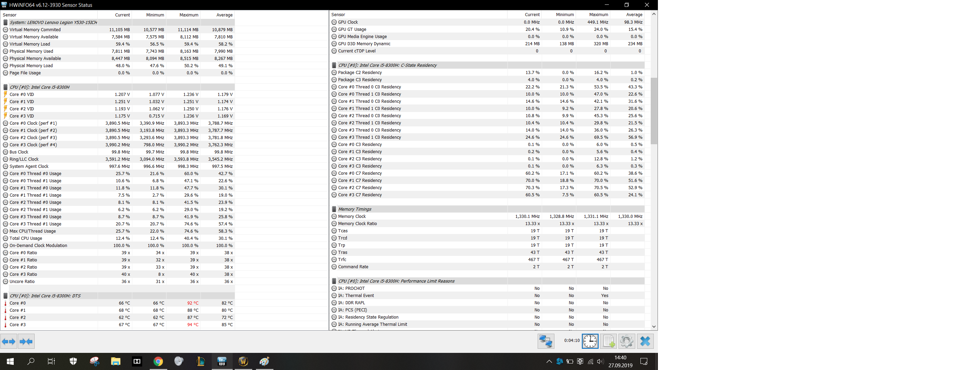
Task: Select the Package C2 Residency row
Action: 487,73
